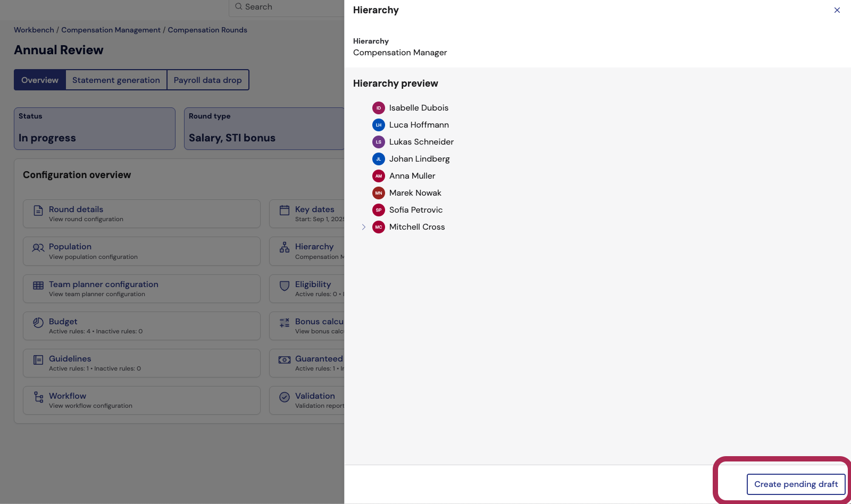Screen dimensions: 851x504
Task: Open the Compensation Management breadcrumb link
Action: click(111, 30)
